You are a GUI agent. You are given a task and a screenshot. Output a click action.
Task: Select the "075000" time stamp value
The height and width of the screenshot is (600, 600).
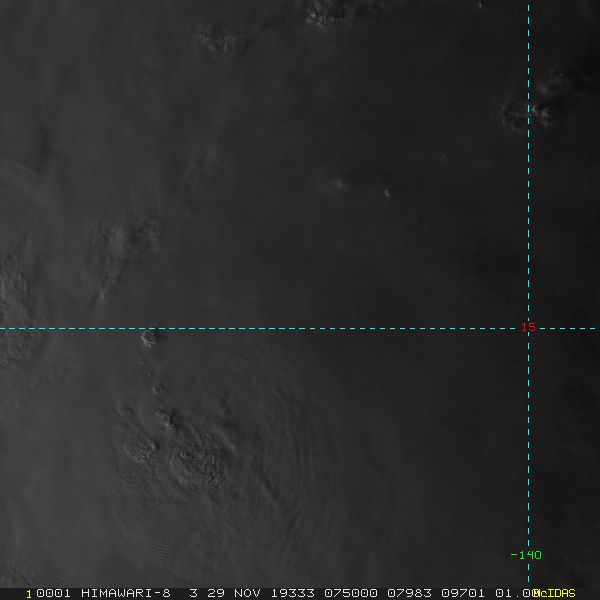[x=351, y=593]
